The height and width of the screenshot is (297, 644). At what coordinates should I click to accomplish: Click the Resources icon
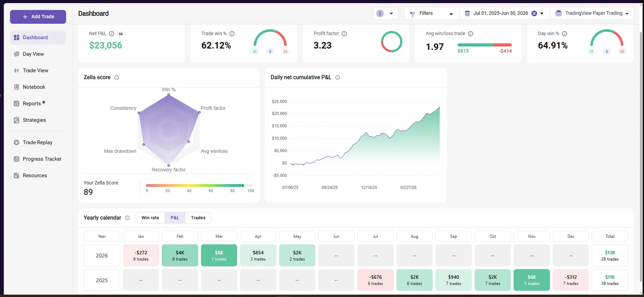click(17, 175)
